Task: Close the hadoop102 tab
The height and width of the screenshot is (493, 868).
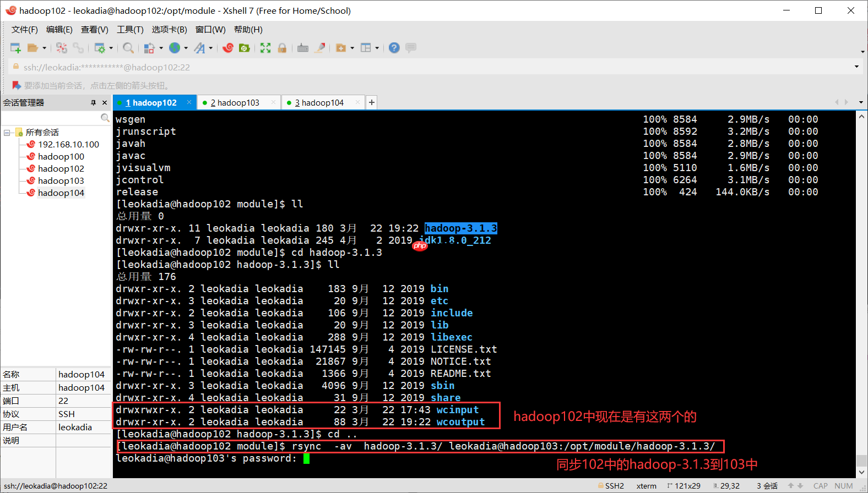Action: pyautogui.click(x=189, y=102)
